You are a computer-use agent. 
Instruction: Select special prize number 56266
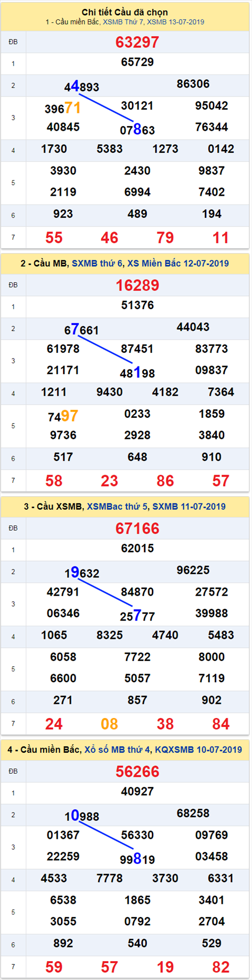pos(138,771)
